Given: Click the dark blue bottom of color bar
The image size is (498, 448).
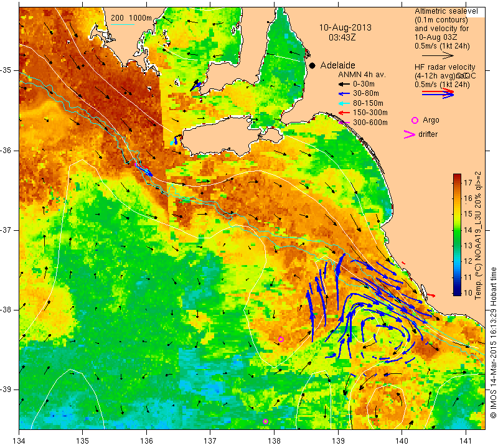Looking at the screenshot, I should click(x=457, y=292).
